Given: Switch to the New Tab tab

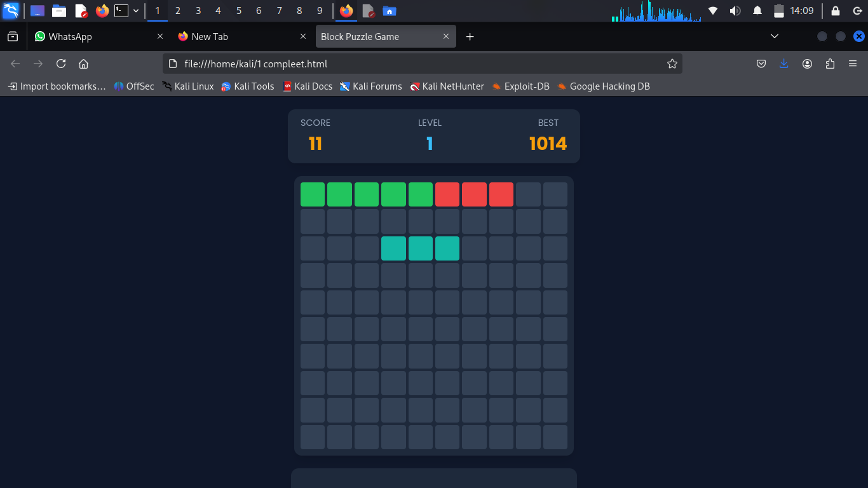Looking at the screenshot, I should [x=235, y=37].
